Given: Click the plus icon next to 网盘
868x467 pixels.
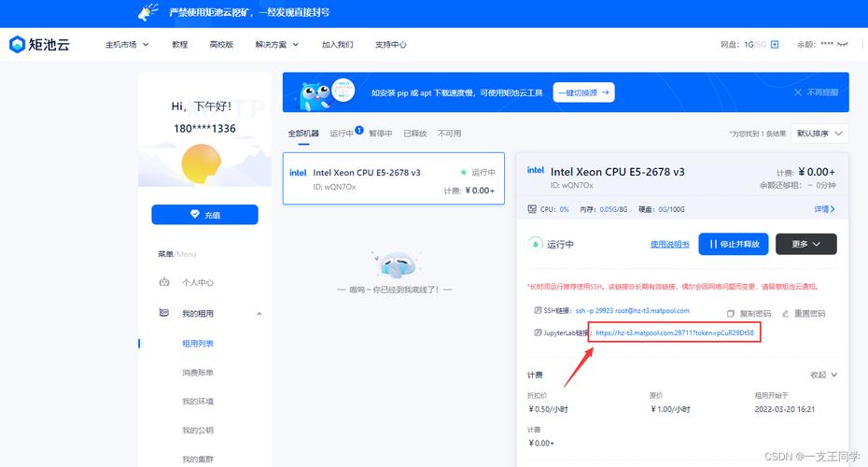Looking at the screenshot, I should pyautogui.click(x=775, y=44).
